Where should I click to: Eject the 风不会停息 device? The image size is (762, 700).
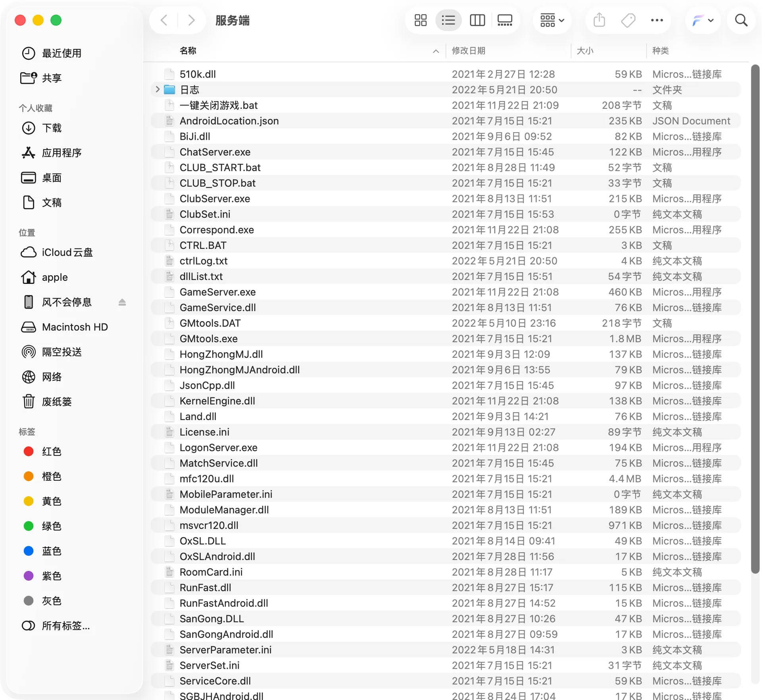[122, 303]
